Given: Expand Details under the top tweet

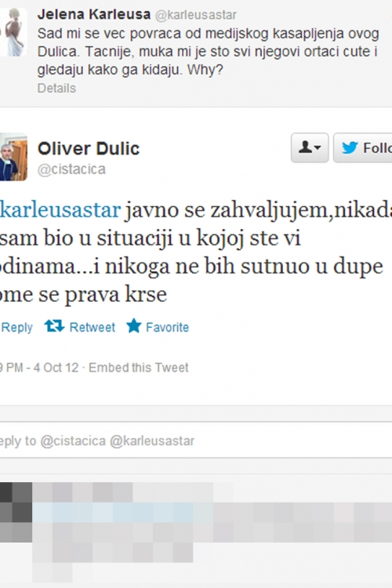Looking at the screenshot, I should pos(56,88).
